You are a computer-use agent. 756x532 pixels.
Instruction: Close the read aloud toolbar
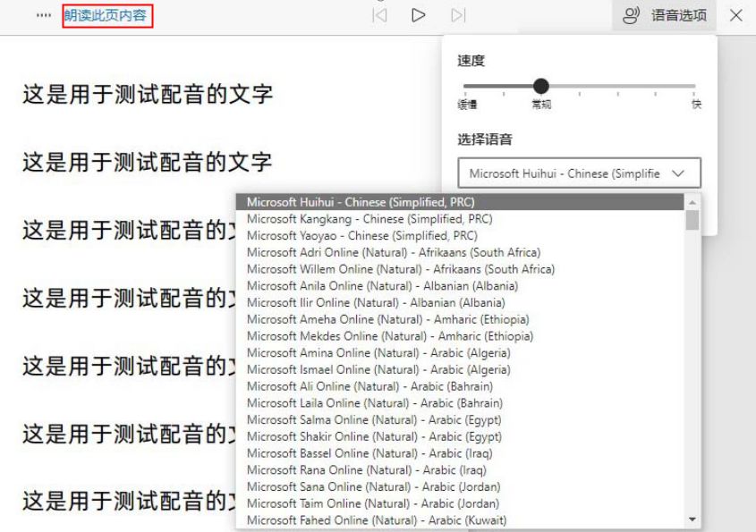click(x=735, y=15)
